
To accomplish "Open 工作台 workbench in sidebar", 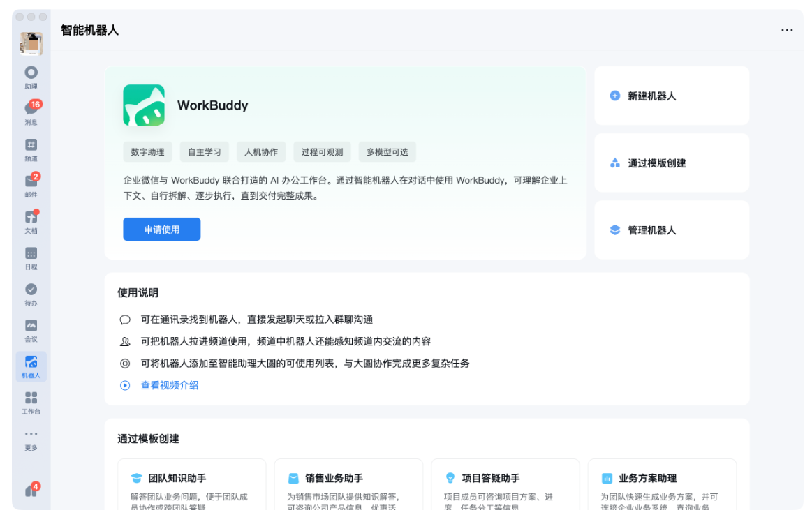I will pos(31,403).
